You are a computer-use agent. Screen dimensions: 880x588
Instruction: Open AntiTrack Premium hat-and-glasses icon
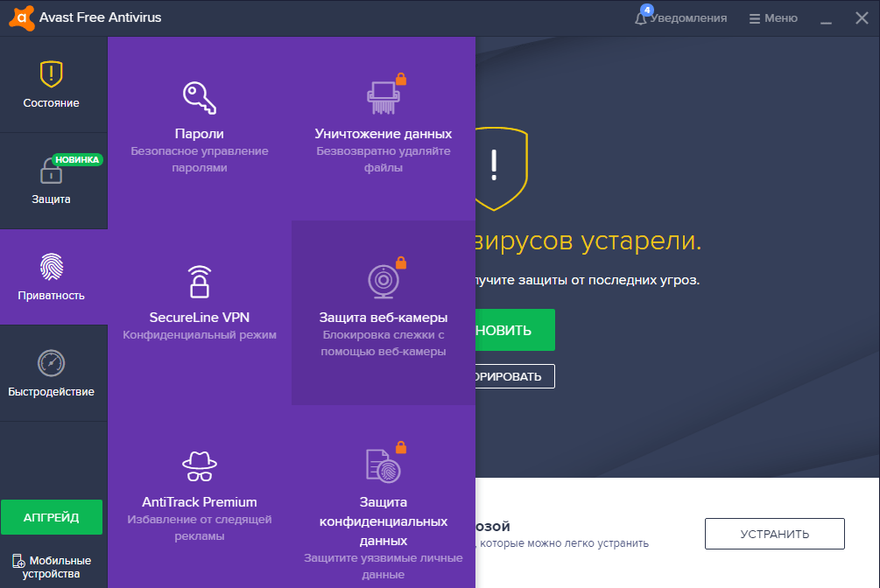200,466
